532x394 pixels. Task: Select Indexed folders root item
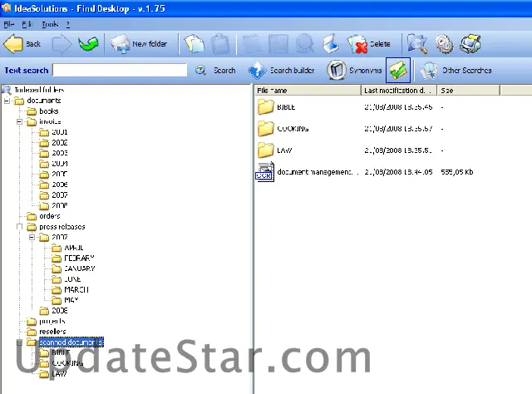click(x=39, y=90)
